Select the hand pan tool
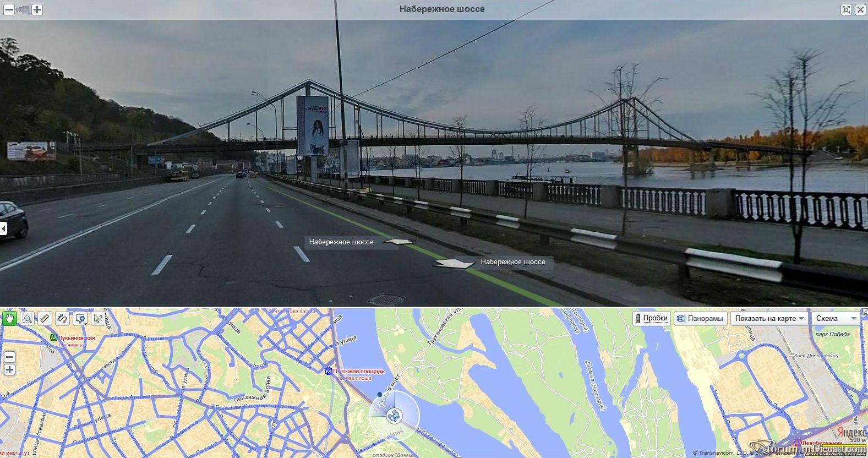Viewport: 868px width, 458px height. tap(9, 318)
